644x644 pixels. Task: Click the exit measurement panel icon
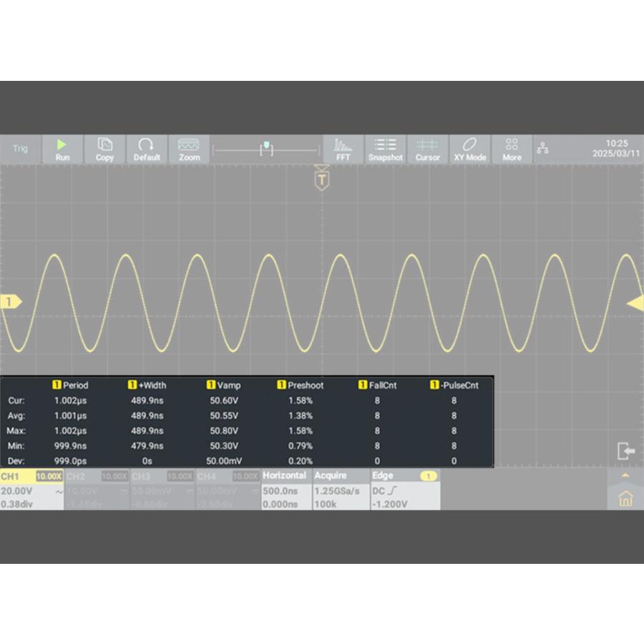626,451
